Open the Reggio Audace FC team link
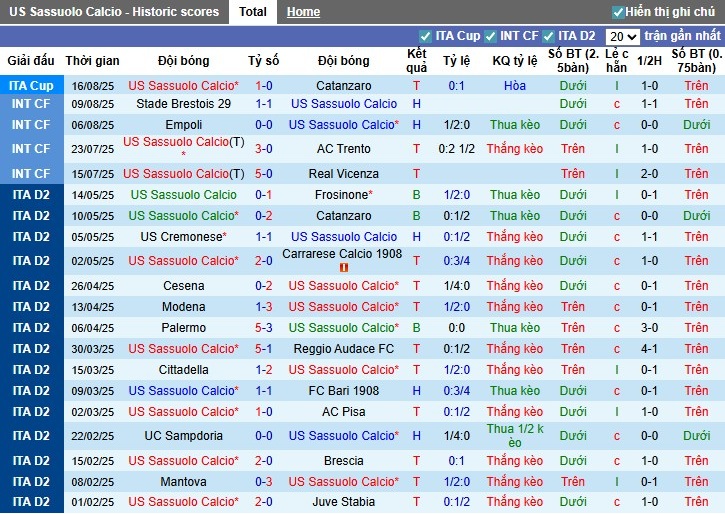This screenshot has height=514, width=725. [344, 349]
